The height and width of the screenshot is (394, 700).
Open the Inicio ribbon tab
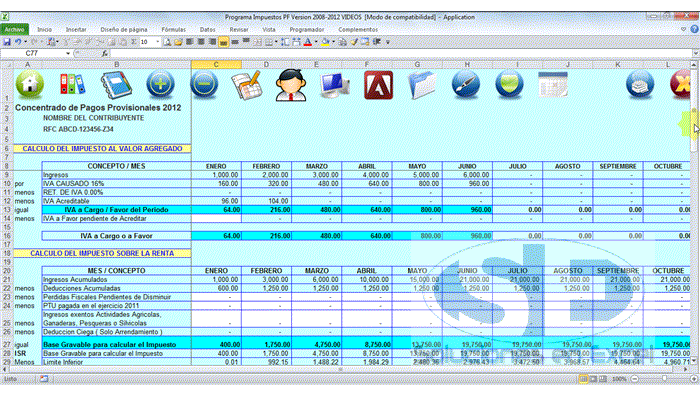[44, 29]
